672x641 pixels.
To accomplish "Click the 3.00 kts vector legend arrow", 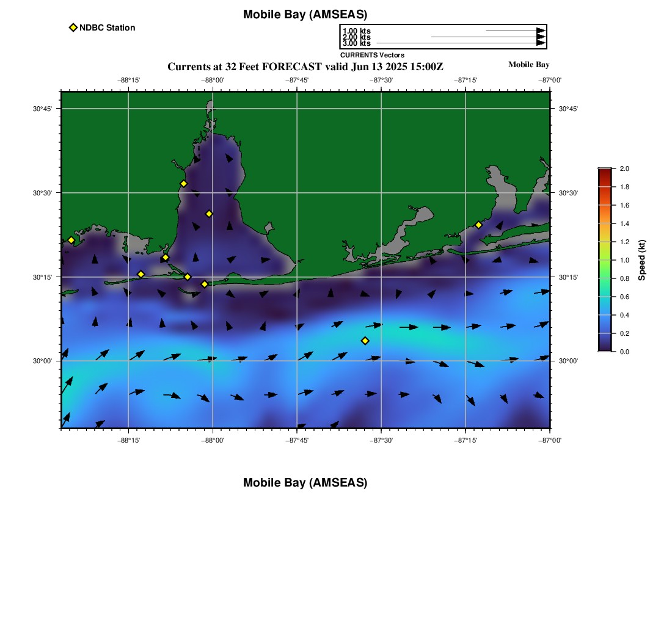I will [461, 43].
